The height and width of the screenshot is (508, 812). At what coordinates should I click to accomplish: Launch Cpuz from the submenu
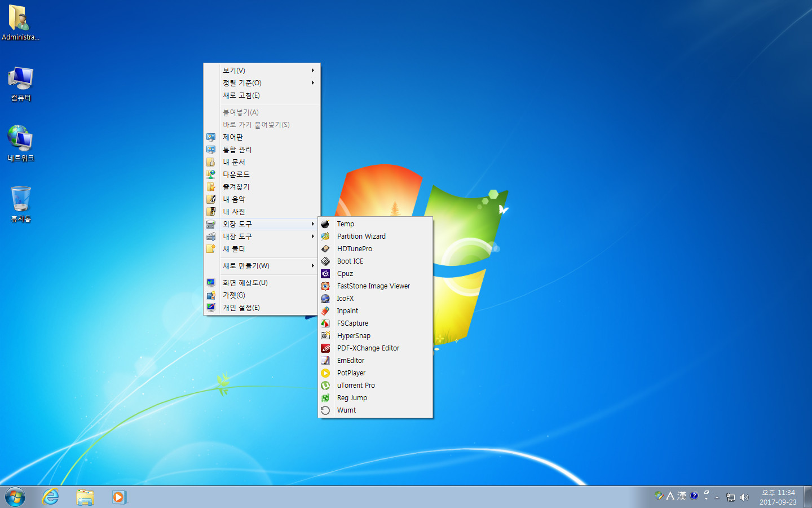pyautogui.click(x=376, y=274)
